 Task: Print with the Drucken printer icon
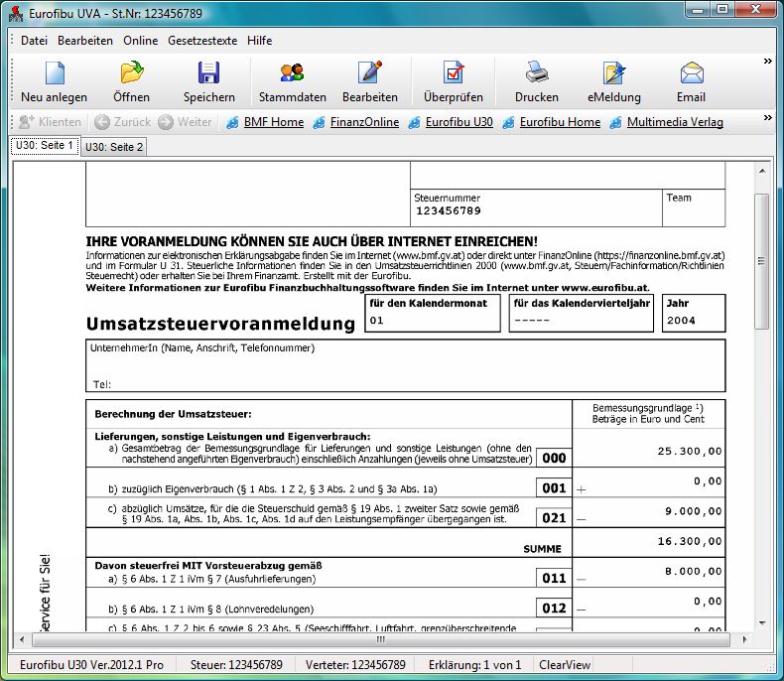[537, 73]
